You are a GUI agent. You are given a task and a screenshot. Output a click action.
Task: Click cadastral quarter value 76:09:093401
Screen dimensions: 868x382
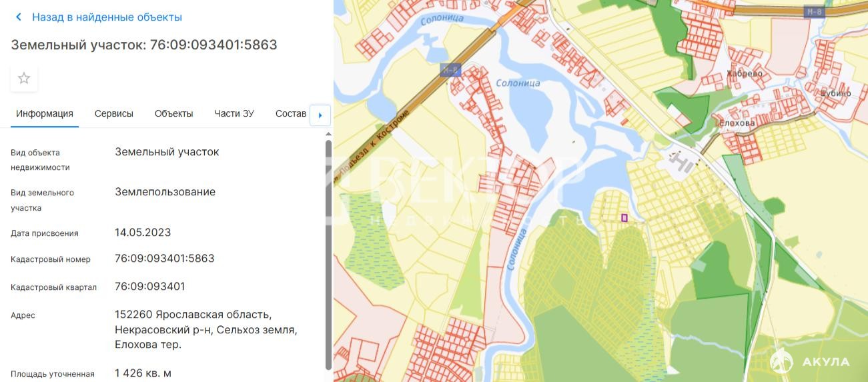[150, 287]
